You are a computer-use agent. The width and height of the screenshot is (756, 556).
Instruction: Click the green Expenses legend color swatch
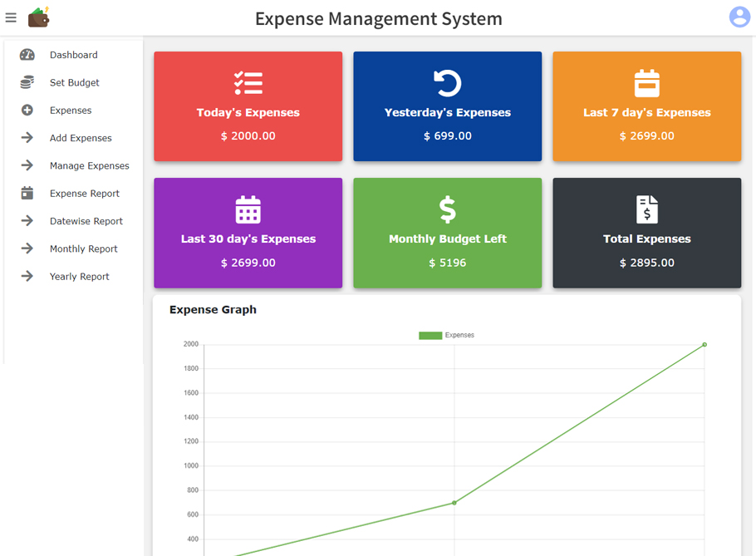pos(430,336)
